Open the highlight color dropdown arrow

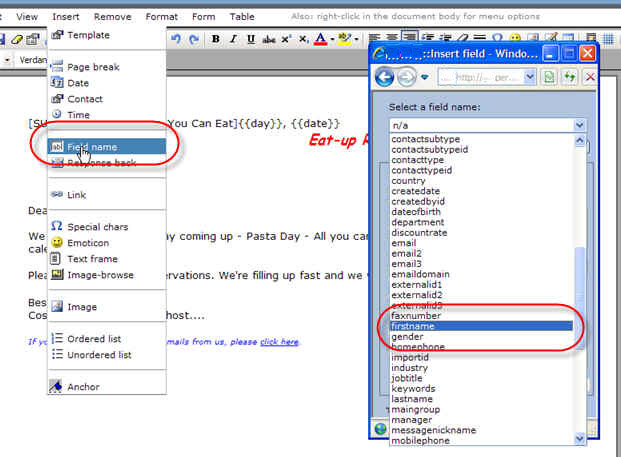[x=356, y=39]
